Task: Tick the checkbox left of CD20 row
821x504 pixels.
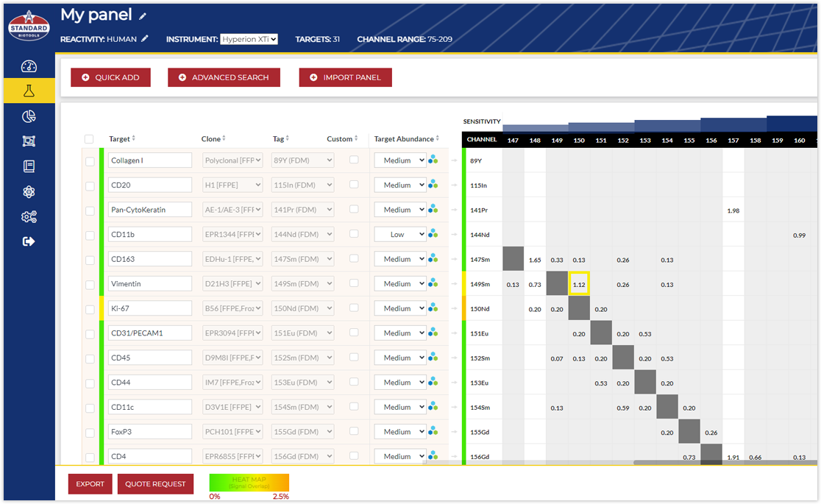Action: (x=90, y=186)
